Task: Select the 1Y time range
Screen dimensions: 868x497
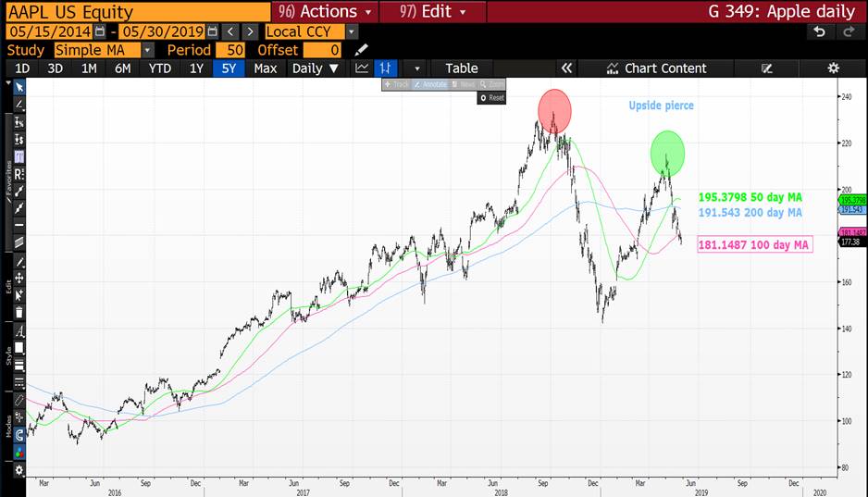Action: coord(196,68)
